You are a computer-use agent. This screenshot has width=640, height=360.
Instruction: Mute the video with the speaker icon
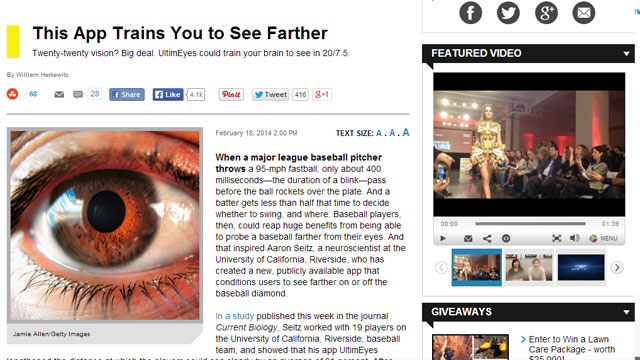click(x=575, y=238)
